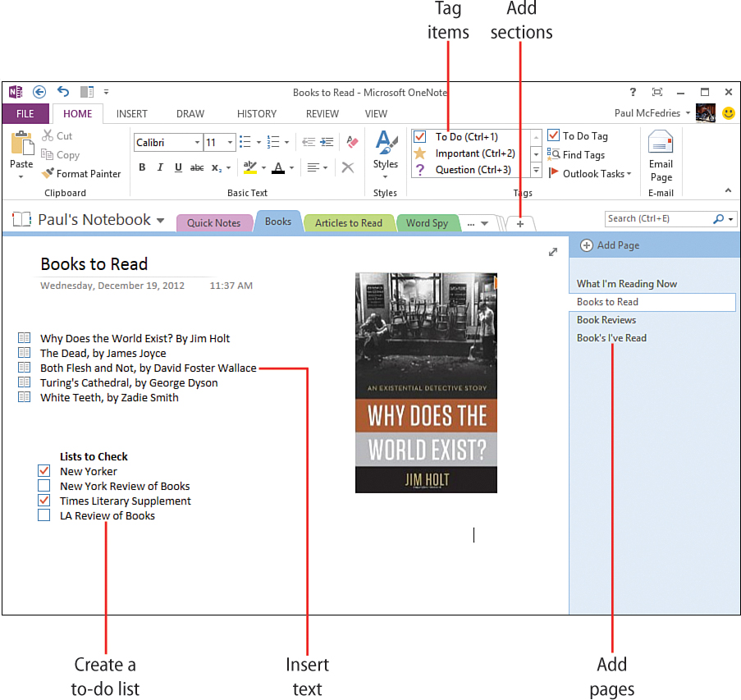Open the Calibri font name dropdown
741x700 pixels.
click(x=197, y=142)
